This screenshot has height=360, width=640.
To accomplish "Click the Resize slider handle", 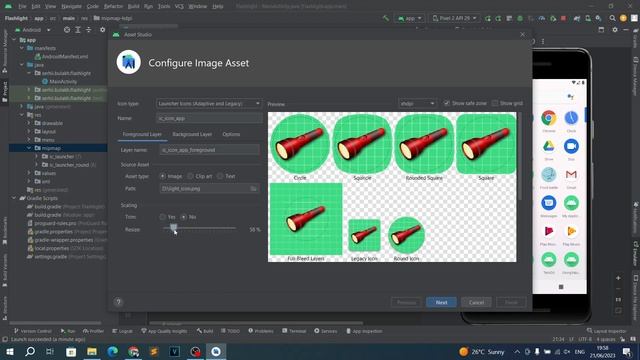I will coord(173,227).
